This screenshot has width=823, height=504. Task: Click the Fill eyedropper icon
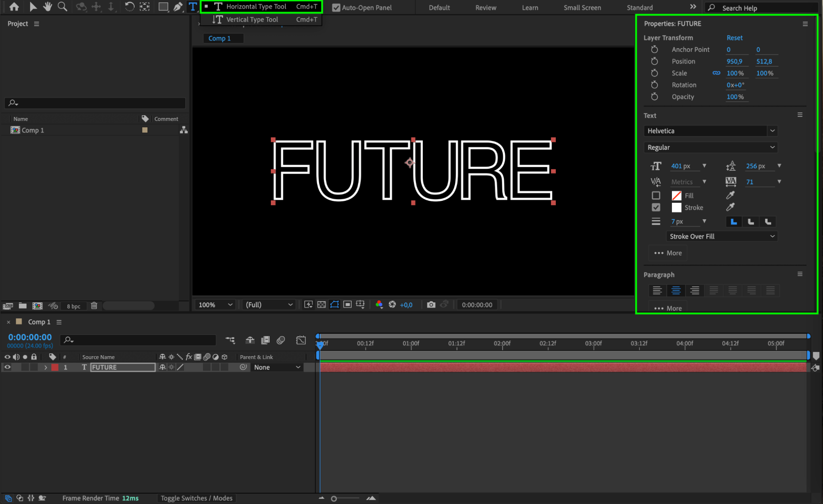tap(730, 195)
